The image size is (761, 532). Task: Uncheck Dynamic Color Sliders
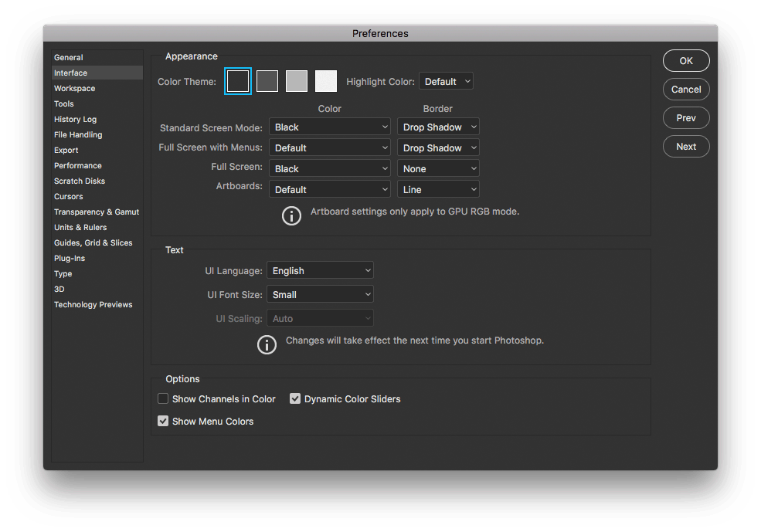[295, 398]
